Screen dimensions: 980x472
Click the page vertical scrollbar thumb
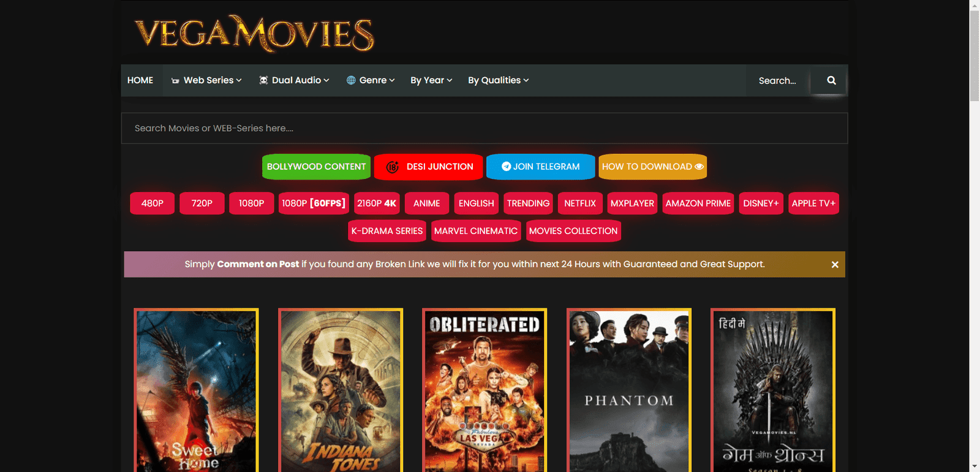974,56
